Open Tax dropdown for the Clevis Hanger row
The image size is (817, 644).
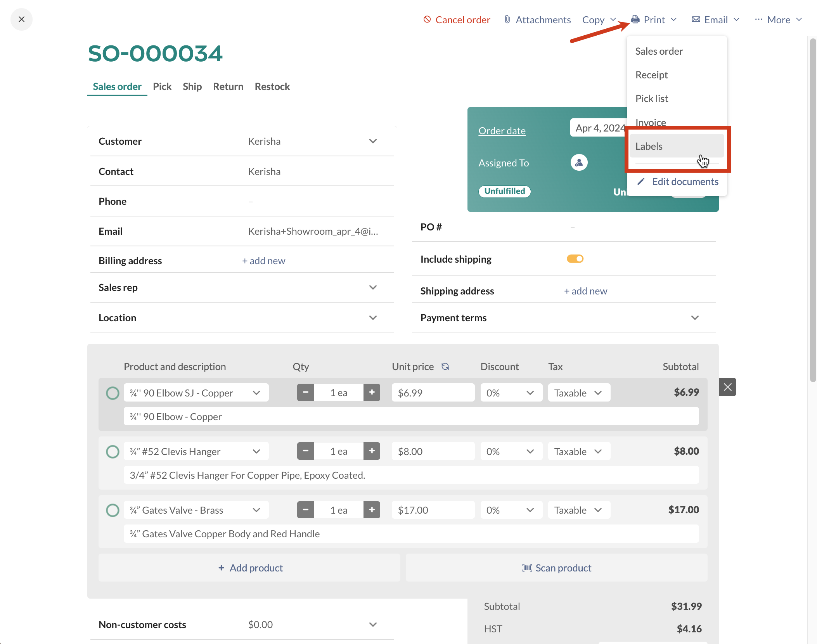[578, 451]
